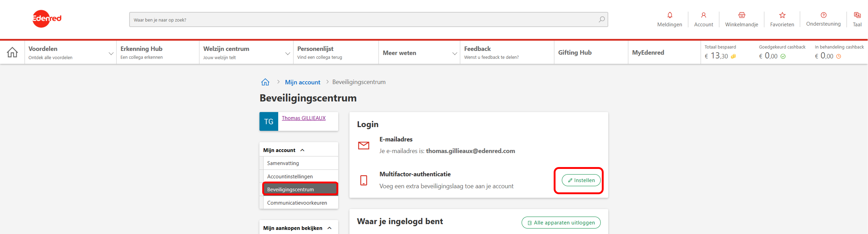Open Gifting Hub menu item
The image size is (868, 234).
pyautogui.click(x=591, y=52)
